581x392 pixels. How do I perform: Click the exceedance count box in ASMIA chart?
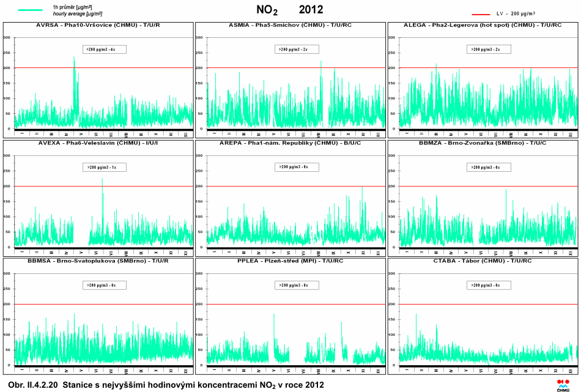coord(297,49)
